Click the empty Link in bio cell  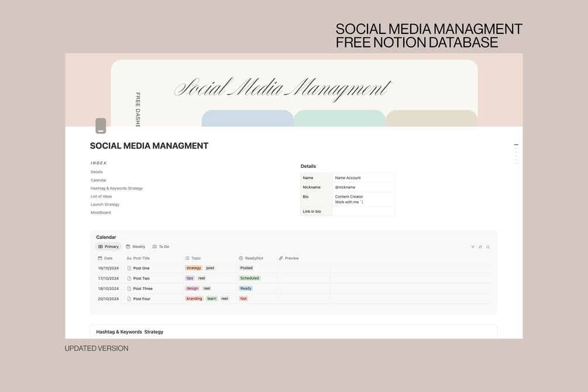[x=363, y=212]
